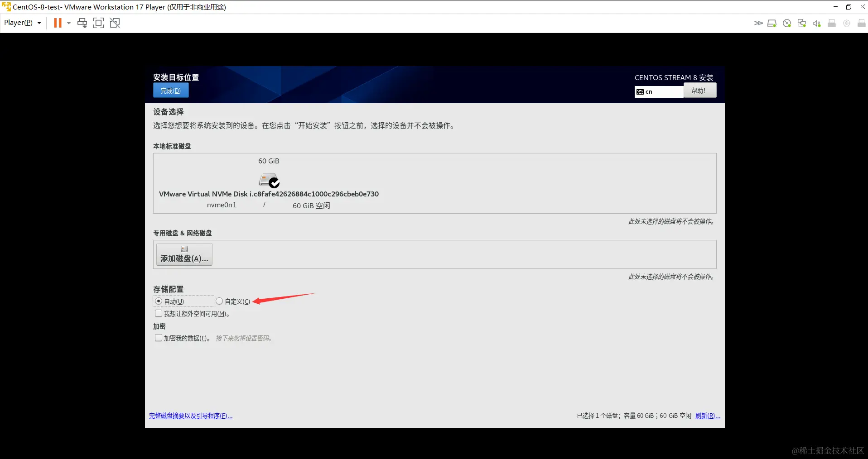Screen dimensions: 868x459
Task: Click the 完成(D) done button
Action: (x=171, y=91)
